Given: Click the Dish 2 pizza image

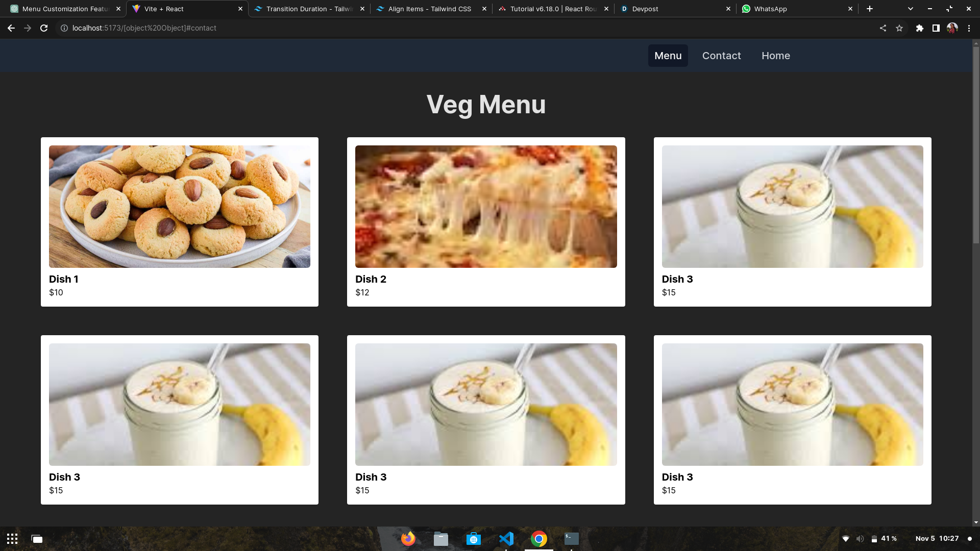Looking at the screenshot, I should 486,207.
